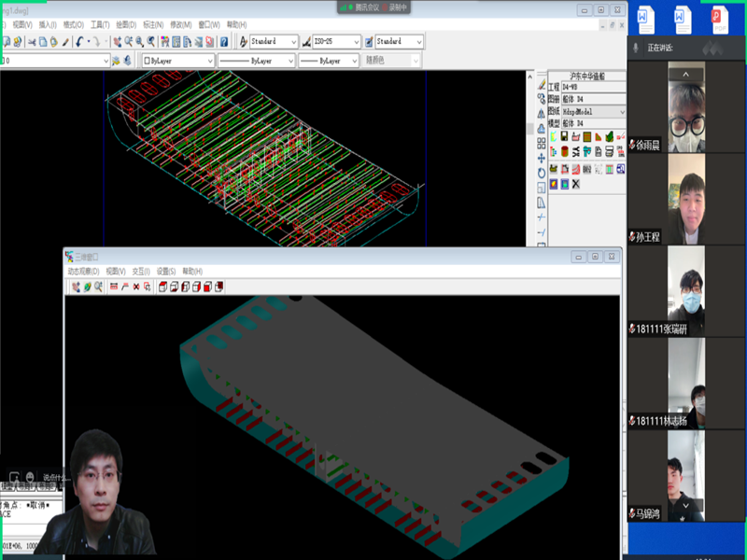747x560 pixels.
Task: Select the Move tool in modify toolbar
Action: (x=542, y=159)
